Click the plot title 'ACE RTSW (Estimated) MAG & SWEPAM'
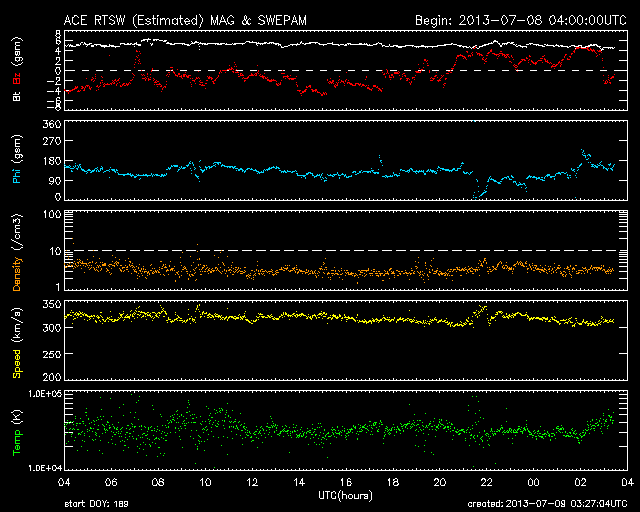This screenshot has width=640, height=512. coord(185,20)
